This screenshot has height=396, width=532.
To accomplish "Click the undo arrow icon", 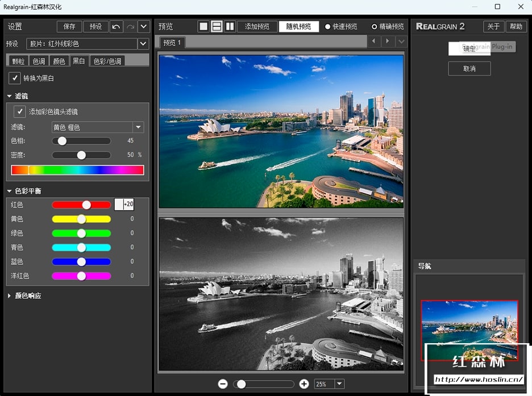I will coord(116,27).
